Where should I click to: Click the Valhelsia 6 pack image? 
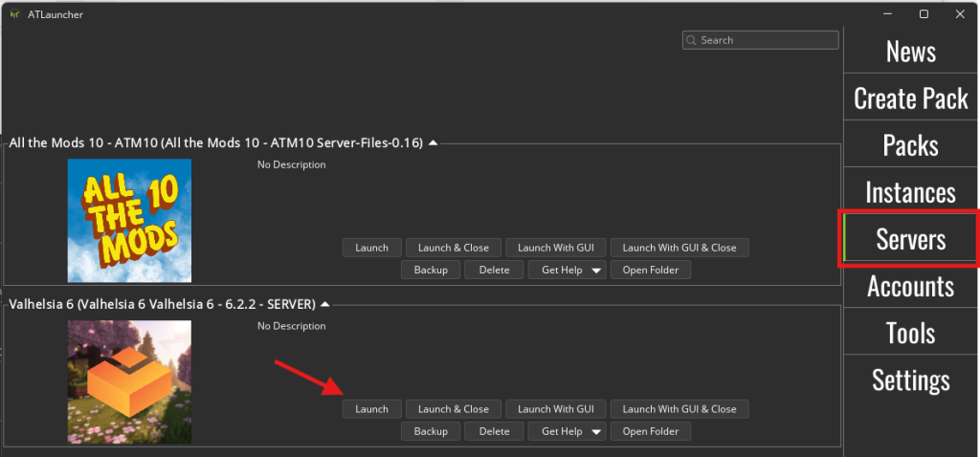[x=129, y=382]
